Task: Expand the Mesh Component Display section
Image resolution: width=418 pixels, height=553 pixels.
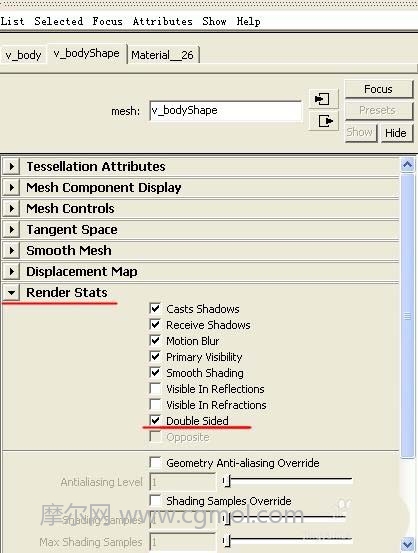Action: (x=11, y=188)
